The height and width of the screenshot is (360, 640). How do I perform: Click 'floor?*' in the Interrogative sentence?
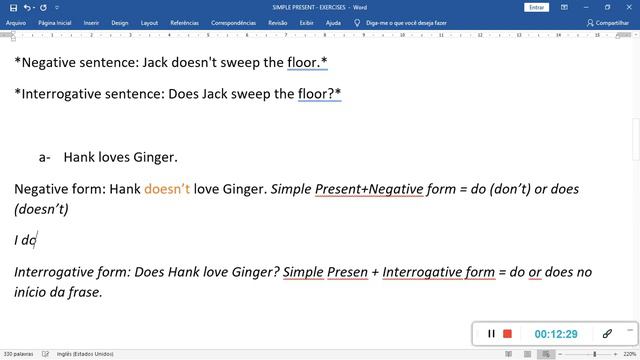pos(320,94)
